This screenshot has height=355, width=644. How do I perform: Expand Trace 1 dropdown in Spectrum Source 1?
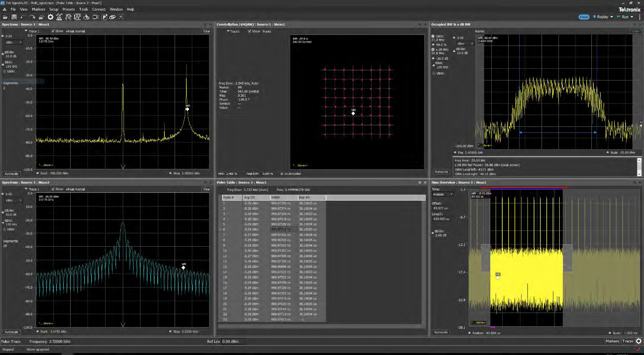click(x=26, y=31)
